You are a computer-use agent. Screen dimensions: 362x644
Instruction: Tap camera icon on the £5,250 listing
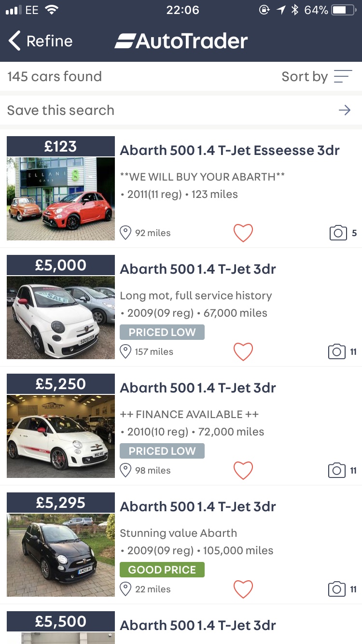point(337,471)
